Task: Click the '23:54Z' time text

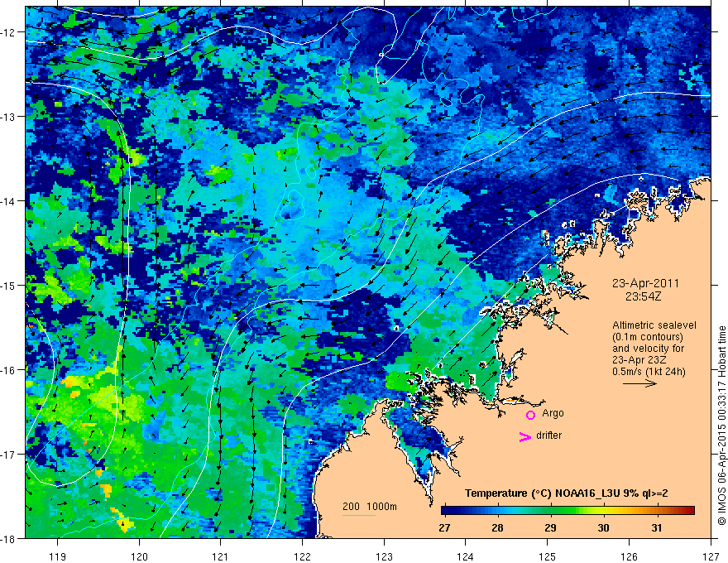Action: 643,296
